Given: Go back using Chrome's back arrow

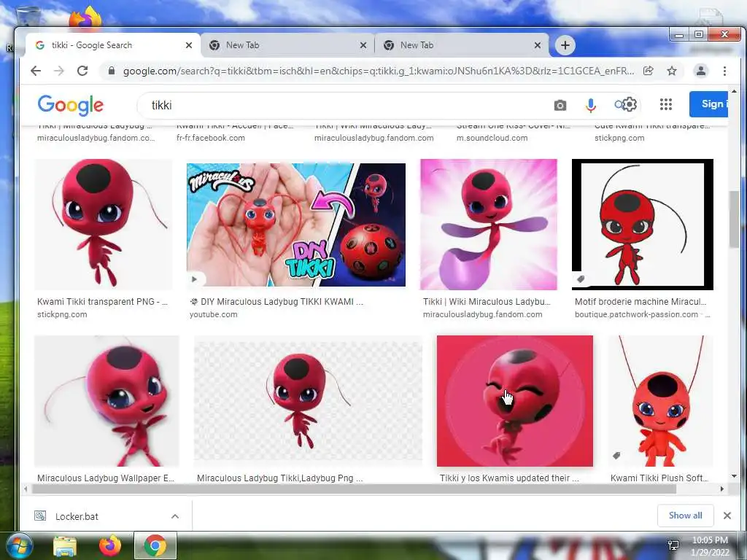Looking at the screenshot, I should coord(36,71).
